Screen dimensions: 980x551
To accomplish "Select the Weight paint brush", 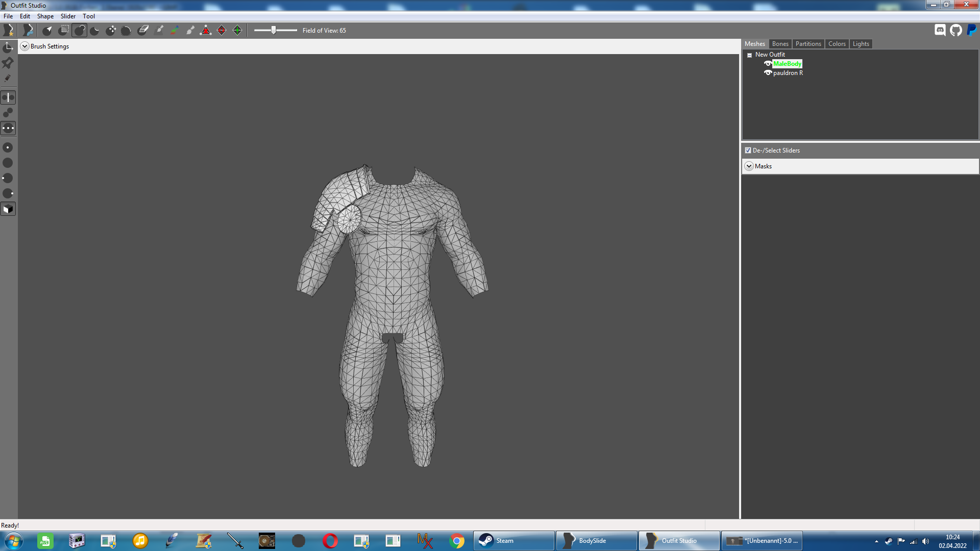I will pos(159,31).
